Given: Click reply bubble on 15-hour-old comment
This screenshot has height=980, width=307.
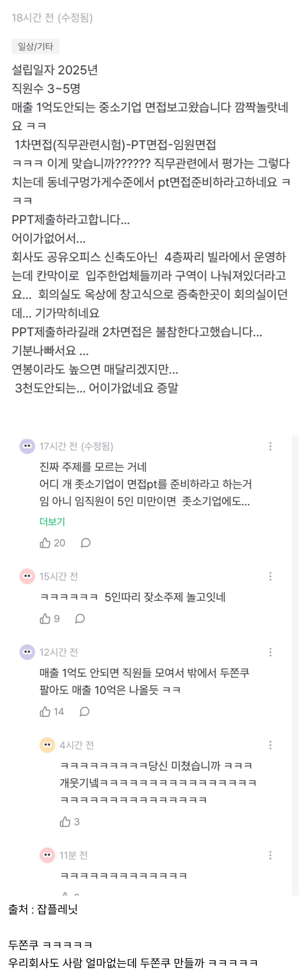Looking at the screenshot, I should tap(80, 619).
